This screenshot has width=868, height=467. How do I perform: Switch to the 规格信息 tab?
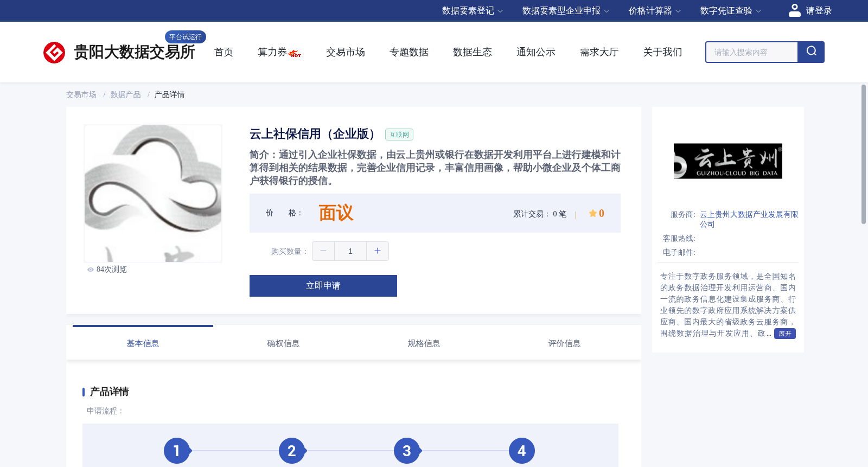[x=424, y=343]
